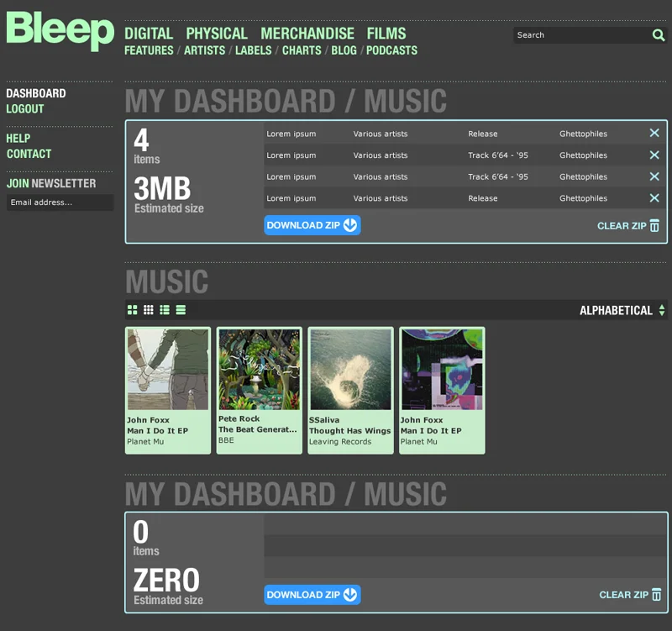Image resolution: width=672 pixels, height=631 pixels.
Task: Open the Artists page
Action: coord(204,50)
